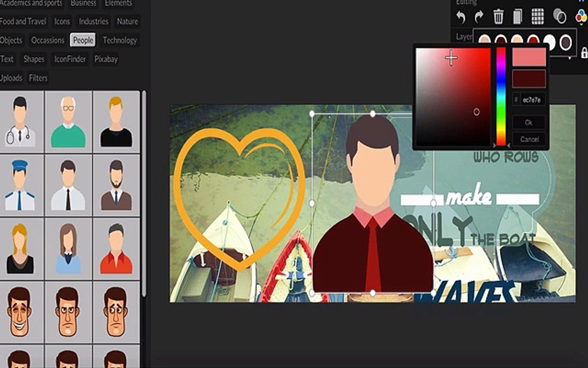Screen dimensions: 588x368
Task: Confirm color with Ok button
Action: point(529,123)
